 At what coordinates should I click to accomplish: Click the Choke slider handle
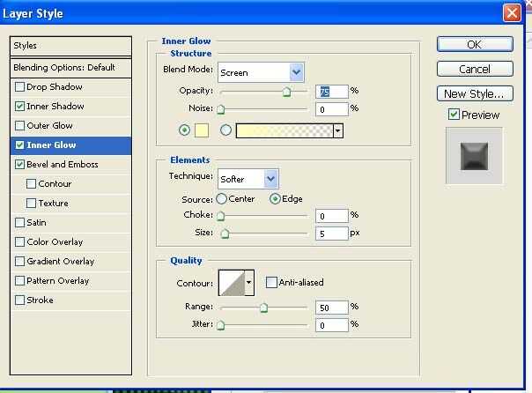coord(220,216)
